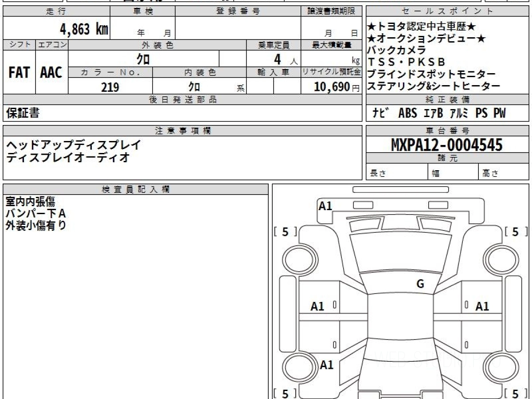Click the アルミ equipment mark
The width and height of the screenshot is (532, 399).
click(459, 113)
